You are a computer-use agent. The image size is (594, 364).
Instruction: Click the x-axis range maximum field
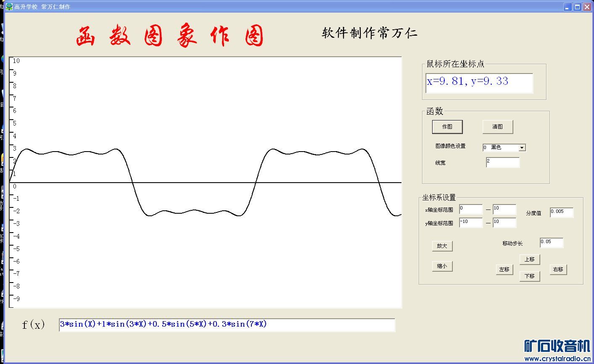[x=504, y=209]
